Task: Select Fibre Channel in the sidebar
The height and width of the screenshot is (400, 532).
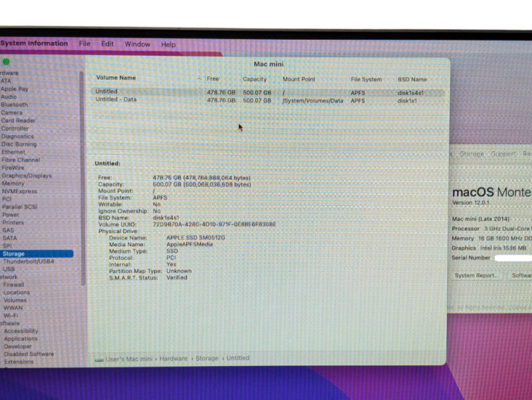Action: tap(21, 160)
